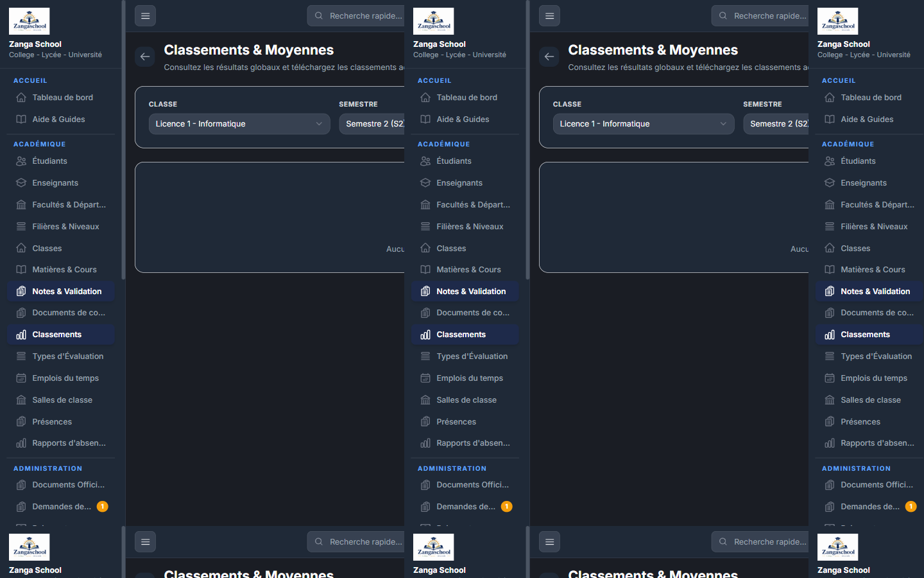The height and width of the screenshot is (578, 924).
Task: Open Aide & Guides label in the right sidebar
Action: click(x=867, y=119)
